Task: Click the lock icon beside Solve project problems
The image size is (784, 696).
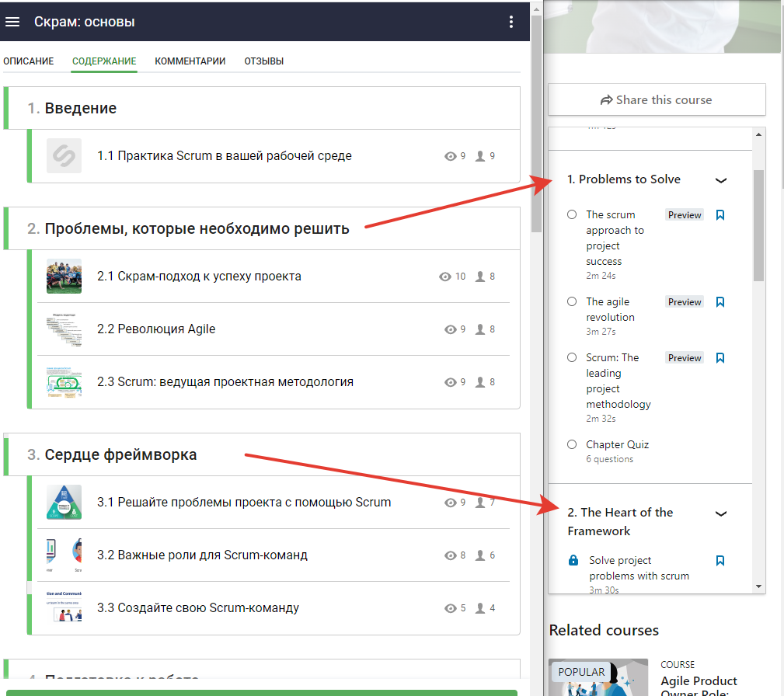Action: pyautogui.click(x=573, y=560)
